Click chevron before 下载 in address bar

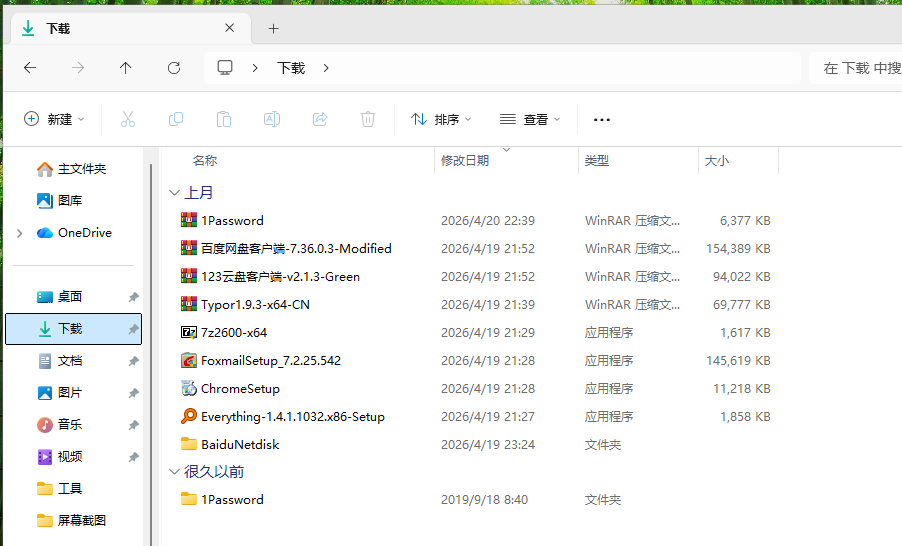(x=255, y=68)
